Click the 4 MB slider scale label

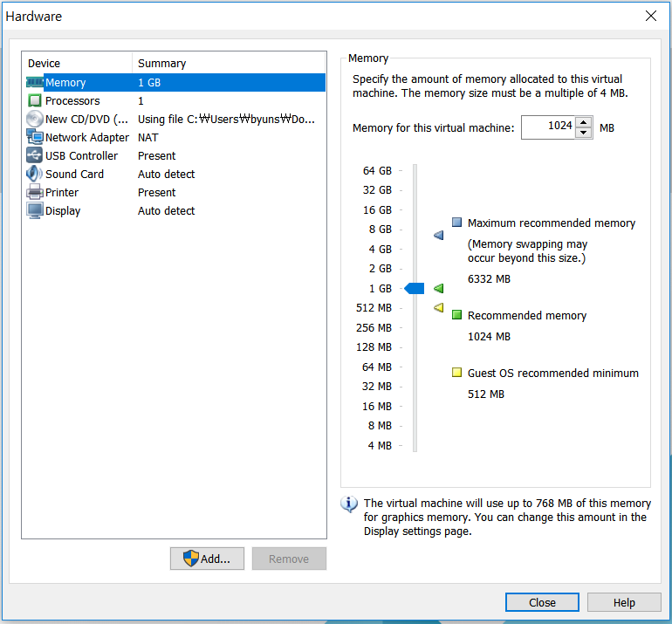click(380, 446)
